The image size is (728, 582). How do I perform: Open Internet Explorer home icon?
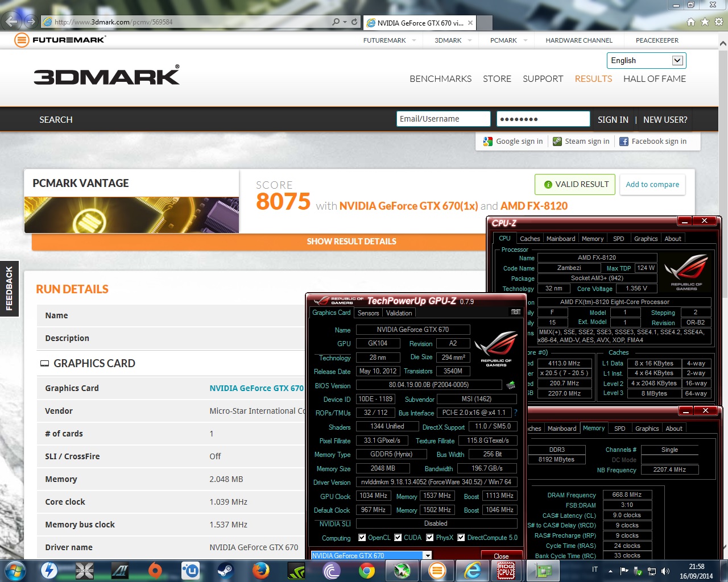click(691, 22)
